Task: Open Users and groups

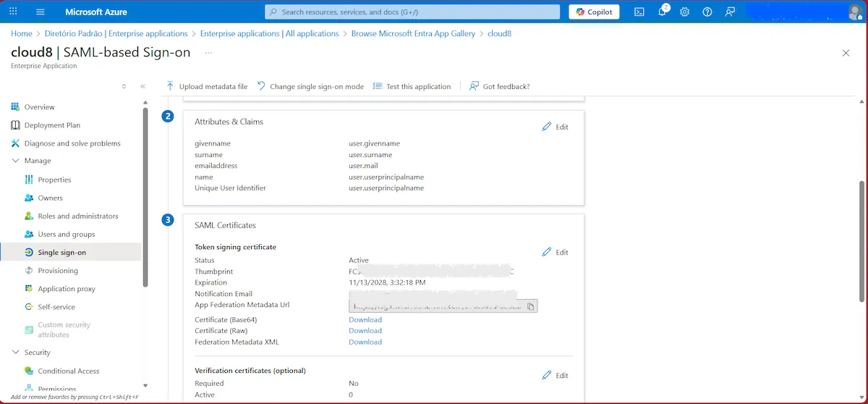Action: pos(67,234)
